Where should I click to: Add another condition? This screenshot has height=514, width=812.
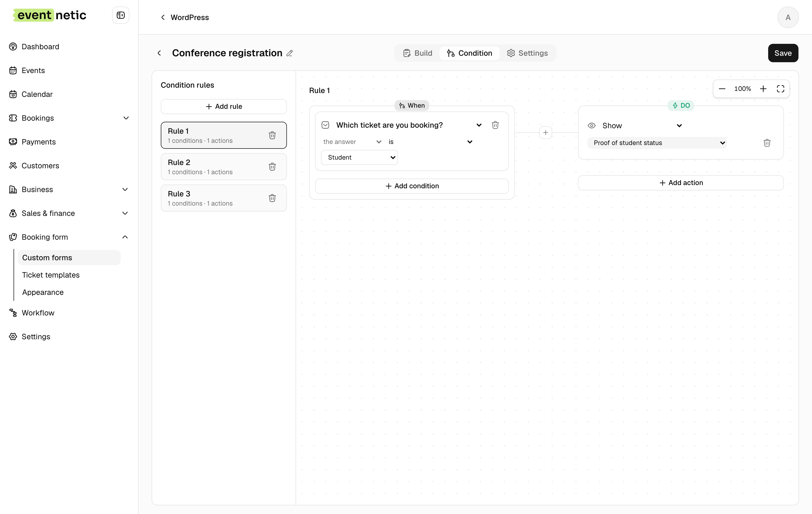click(412, 186)
